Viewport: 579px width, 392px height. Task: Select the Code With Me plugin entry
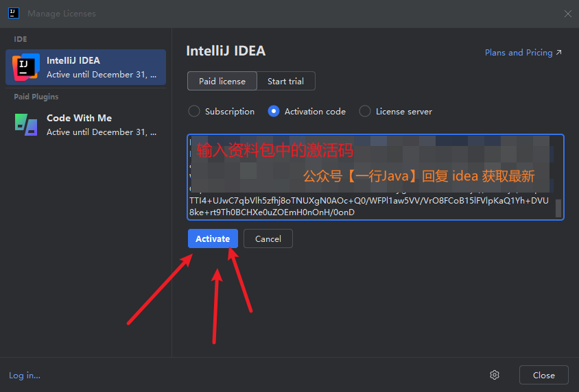(x=86, y=125)
